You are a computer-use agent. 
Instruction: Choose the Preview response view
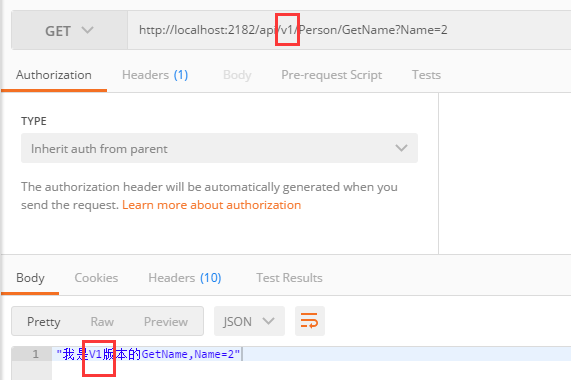click(x=166, y=322)
